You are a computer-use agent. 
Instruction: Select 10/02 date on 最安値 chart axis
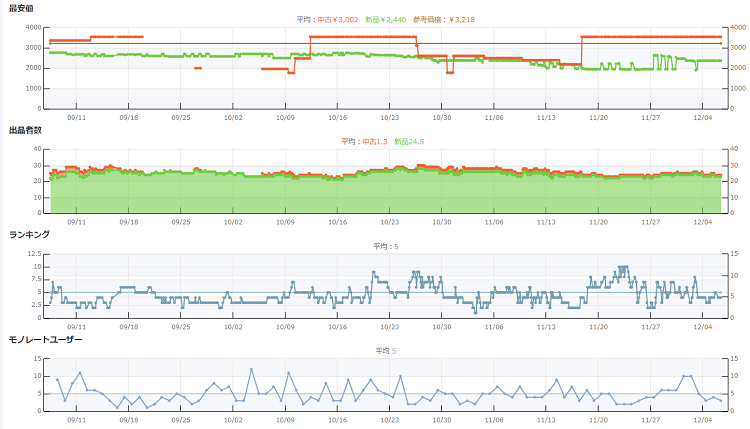232,117
